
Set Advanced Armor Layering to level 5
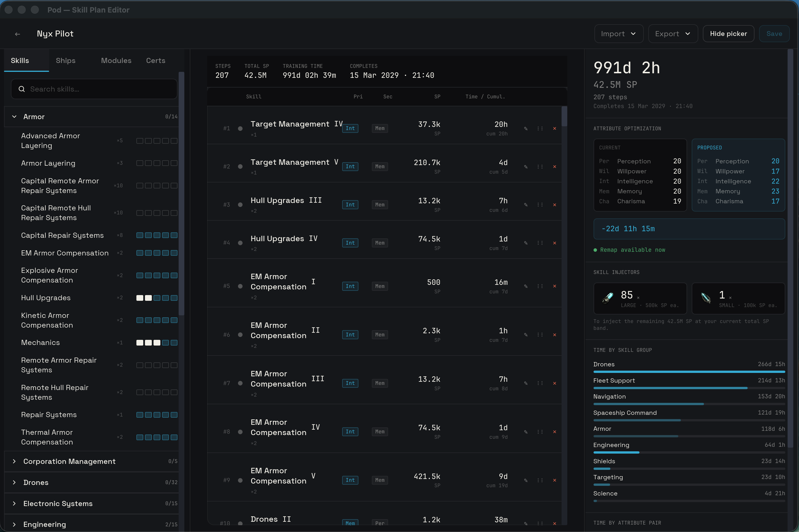point(174,141)
